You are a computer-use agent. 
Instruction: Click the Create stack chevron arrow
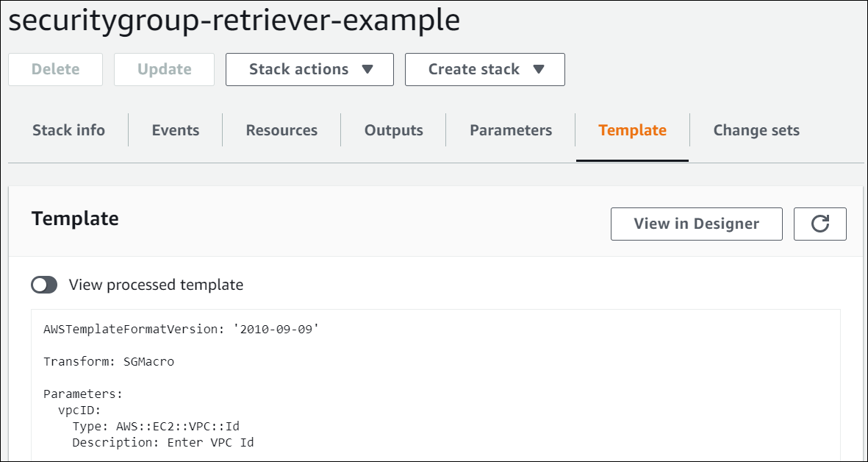pos(540,70)
